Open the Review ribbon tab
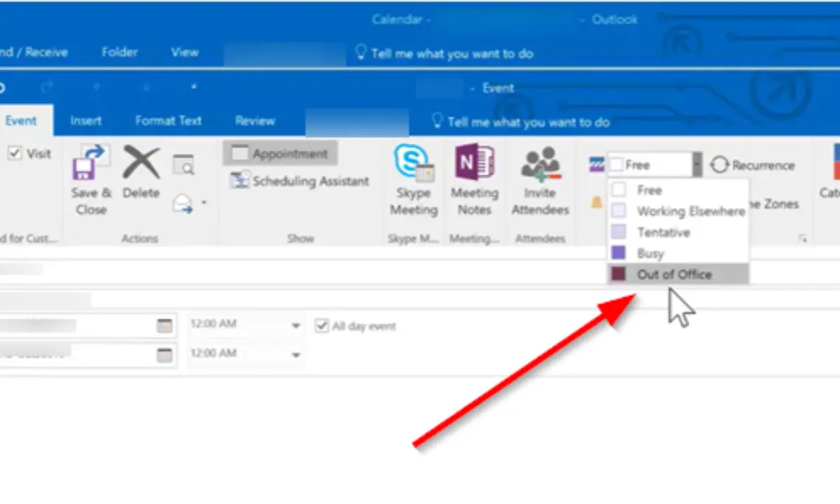Viewport: 840px width, 504px height. (x=255, y=121)
